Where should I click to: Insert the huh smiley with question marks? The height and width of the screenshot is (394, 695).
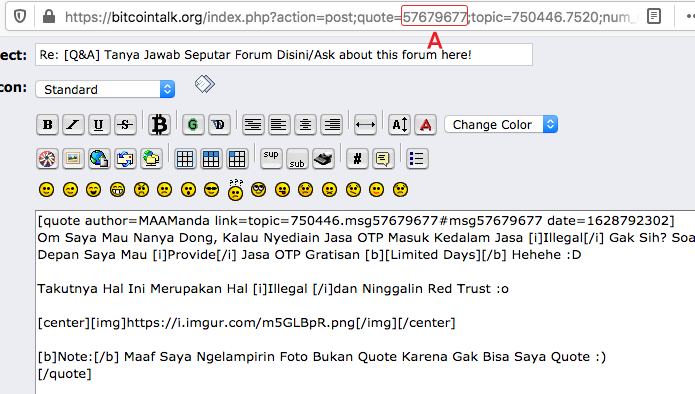point(235,190)
